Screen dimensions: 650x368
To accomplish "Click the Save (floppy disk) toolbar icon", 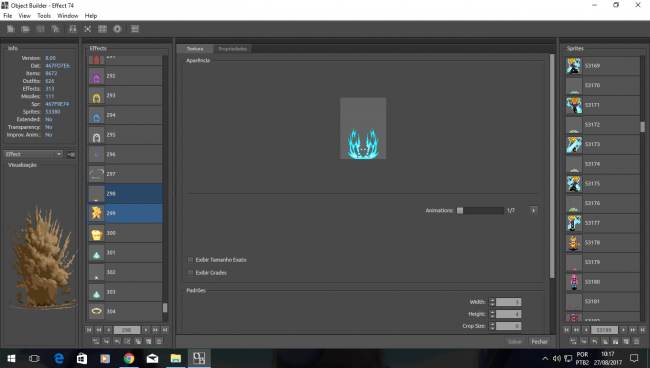I will [x=40, y=29].
